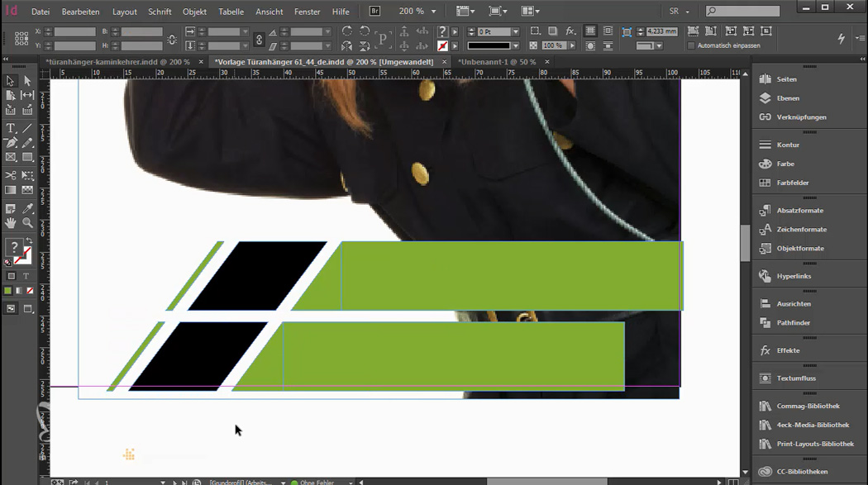Select the Page tool
Viewport: 868px width, 485px height.
(10, 95)
